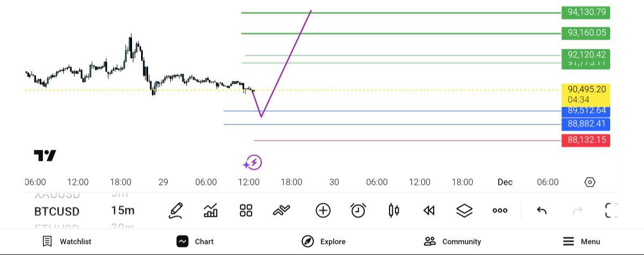Toggle fullscreen mode icon

(611, 210)
